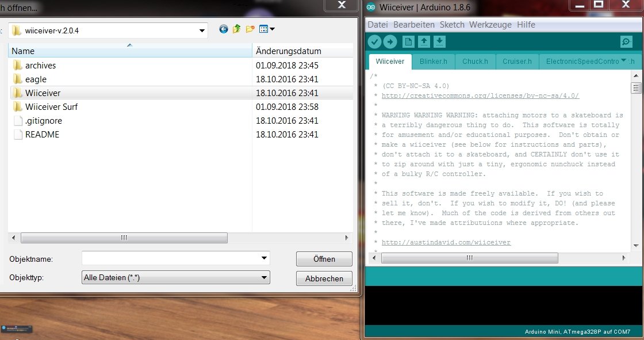Click the Objektname text field

click(170, 258)
